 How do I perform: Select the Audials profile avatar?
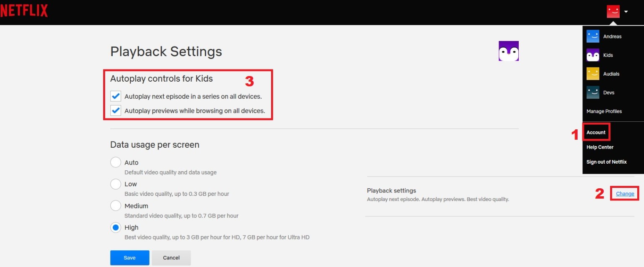point(592,74)
